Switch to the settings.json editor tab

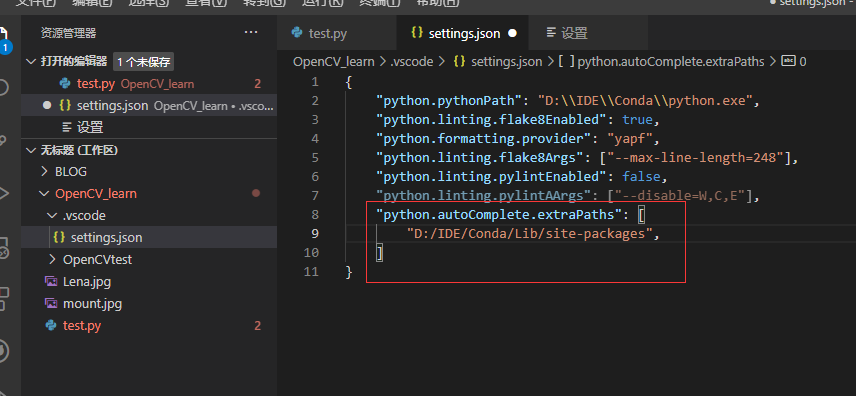[x=462, y=33]
